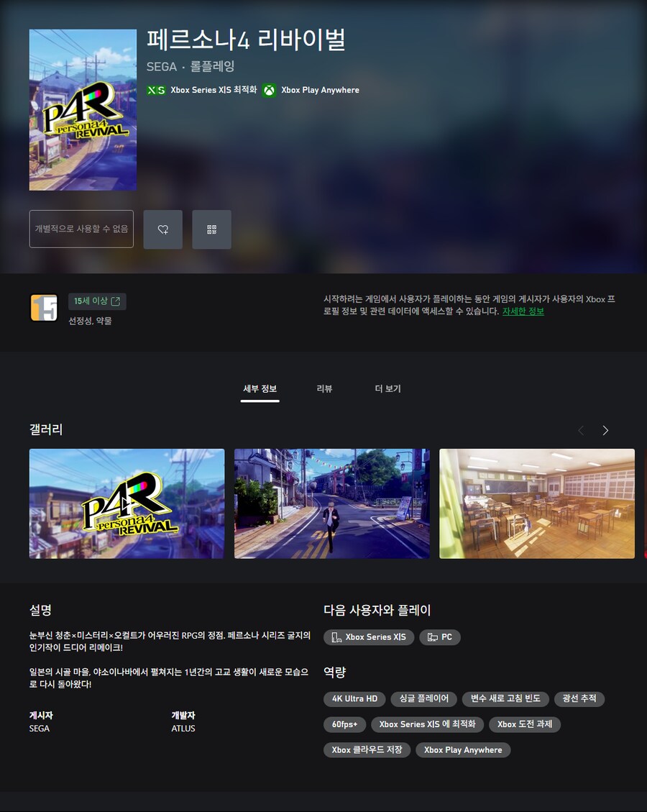Click the 15 age rating icon

(44, 308)
